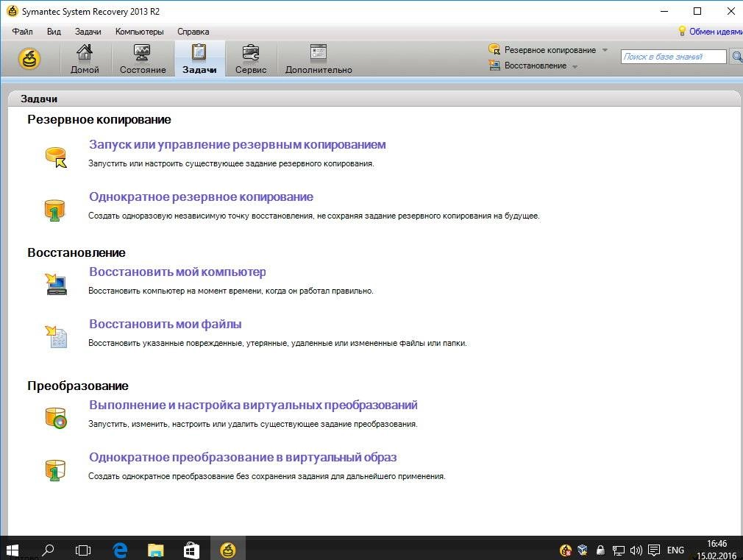The height and width of the screenshot is (560, 743).
Task: Click the Резервное копирование section heading
Action: pos(99,119)
